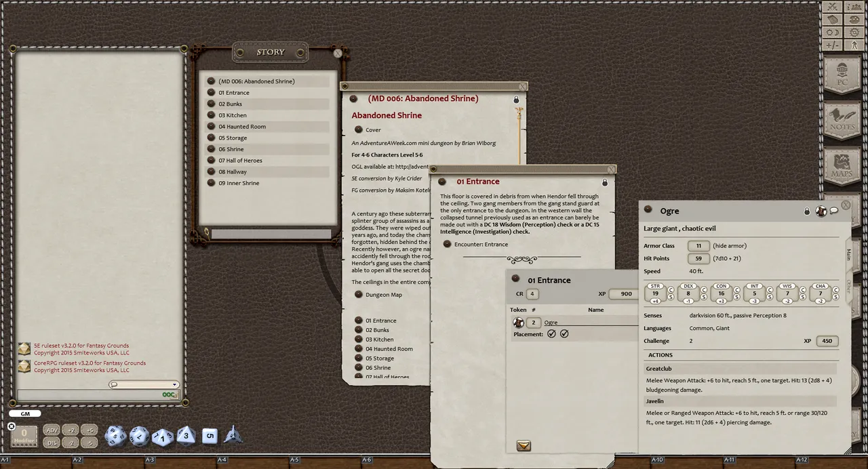Click the Javelin action heading
Image resolution: width=868 pixels, height=469 pixels.
tap(741, 401)
